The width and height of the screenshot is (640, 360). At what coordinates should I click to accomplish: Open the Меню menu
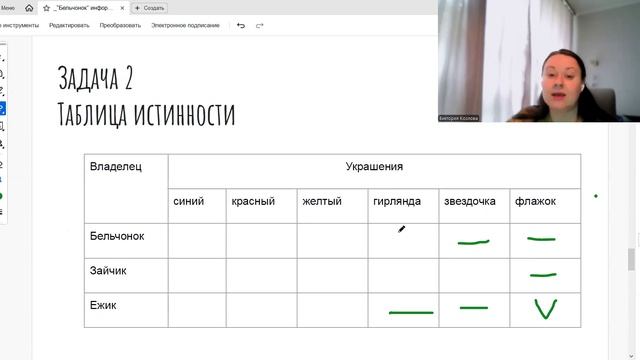[x=7, y=8]
